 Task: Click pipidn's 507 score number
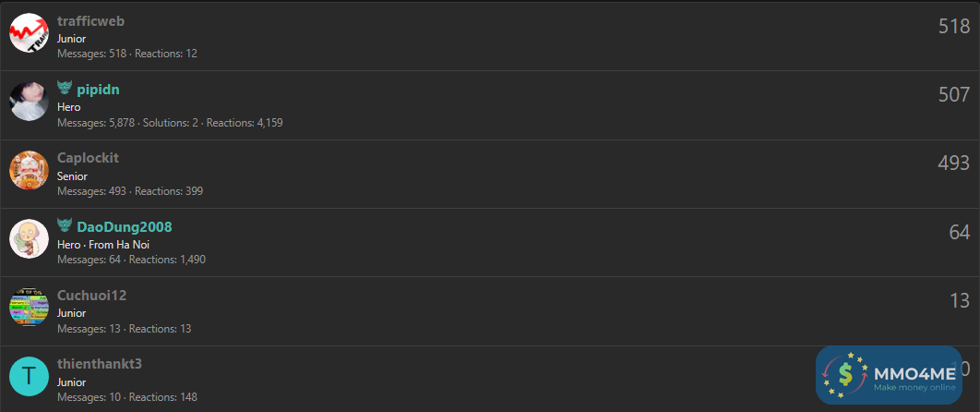click(953, 94)
